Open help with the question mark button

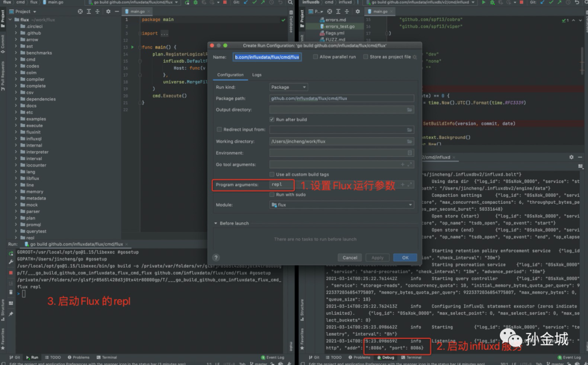coord(216,258)
